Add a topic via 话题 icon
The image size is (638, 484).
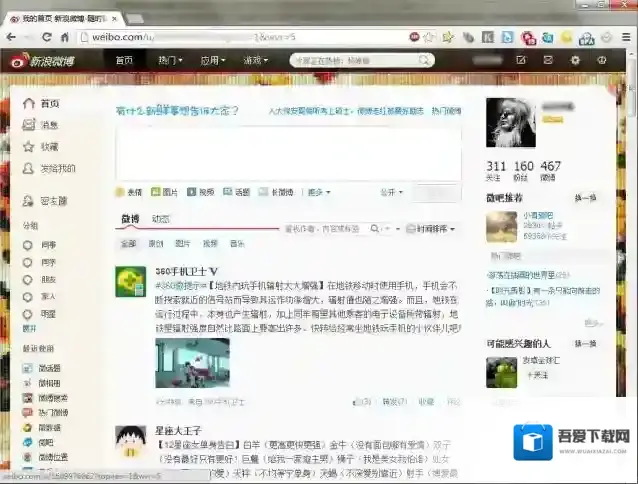click(x=236, y=192)
